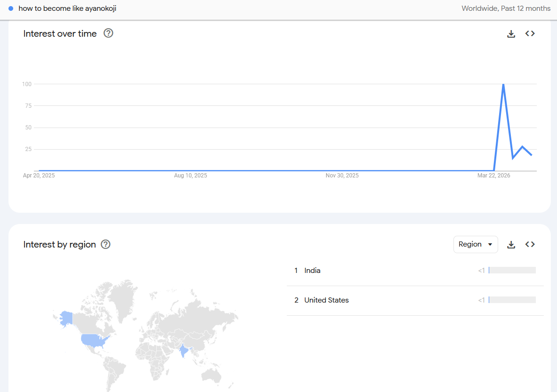Viewport: 557px width, 392px height.
Task: Open the Region dropdown
Action: 475,244
